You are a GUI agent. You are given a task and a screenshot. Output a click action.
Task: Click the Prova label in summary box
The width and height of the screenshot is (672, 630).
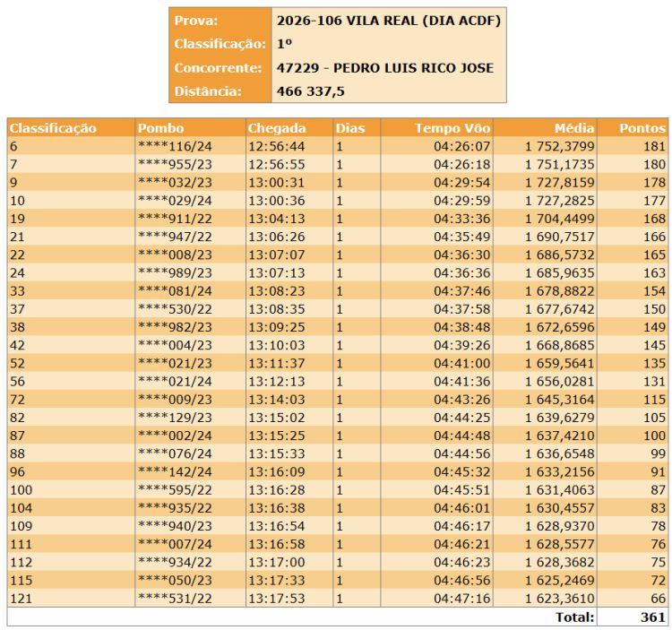click(x=195, y=21)
